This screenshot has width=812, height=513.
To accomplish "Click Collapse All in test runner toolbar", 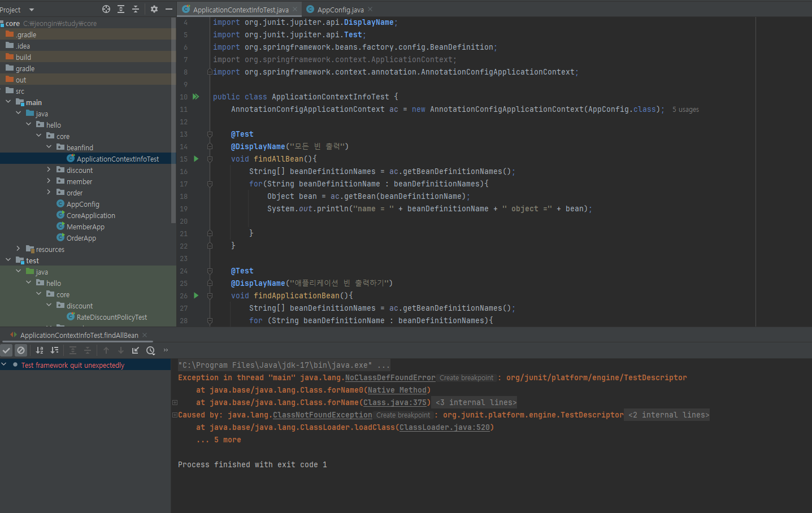I will click(x=88, y=350).
